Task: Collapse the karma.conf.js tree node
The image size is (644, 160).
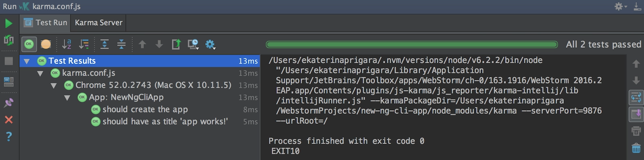Action: point(40,74)
